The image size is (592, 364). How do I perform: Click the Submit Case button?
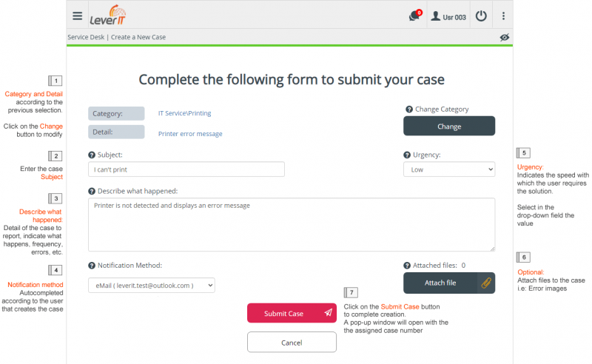click(x=292, y=313)
